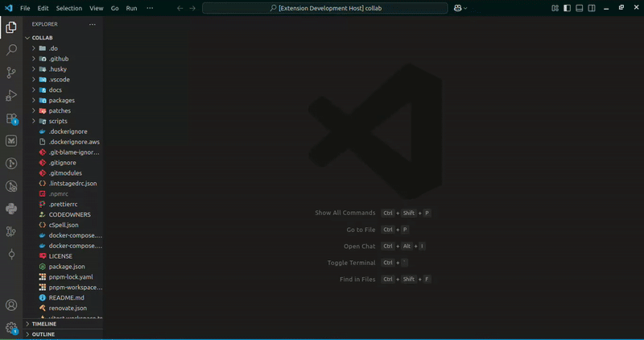Open the Manage gear icon
This screenshot has height=340, width=644.
tap(11, 328)
